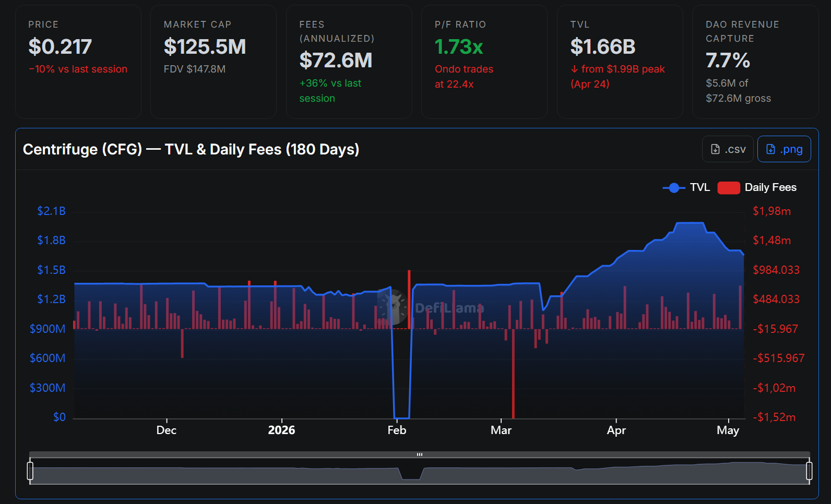Click the PRICE card label
The width and height of the screenshot is (831, 504).
point(43,25)
